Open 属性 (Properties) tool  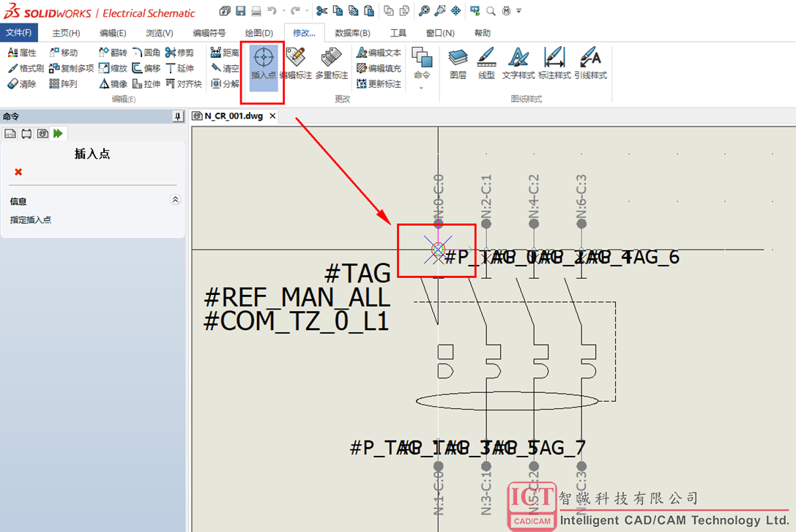(22, 52)
